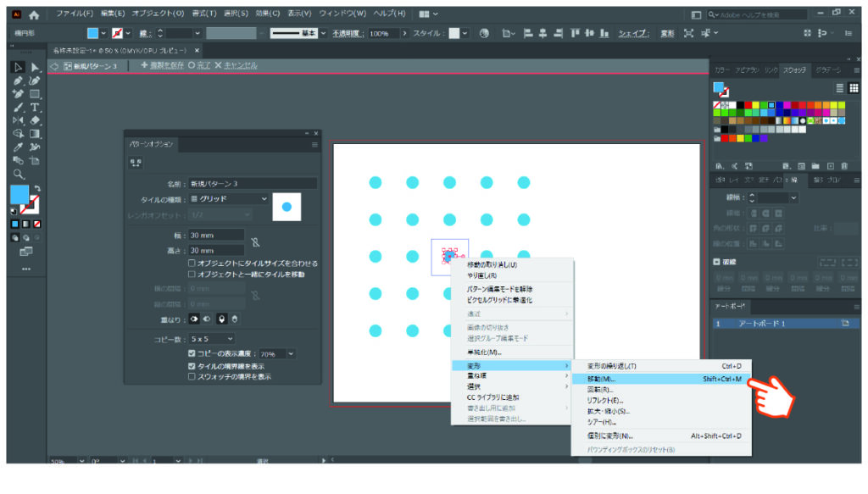Screen dimensions: 868x494
Task: Select the top-in-front overlap option
Action: pos(221,319)
